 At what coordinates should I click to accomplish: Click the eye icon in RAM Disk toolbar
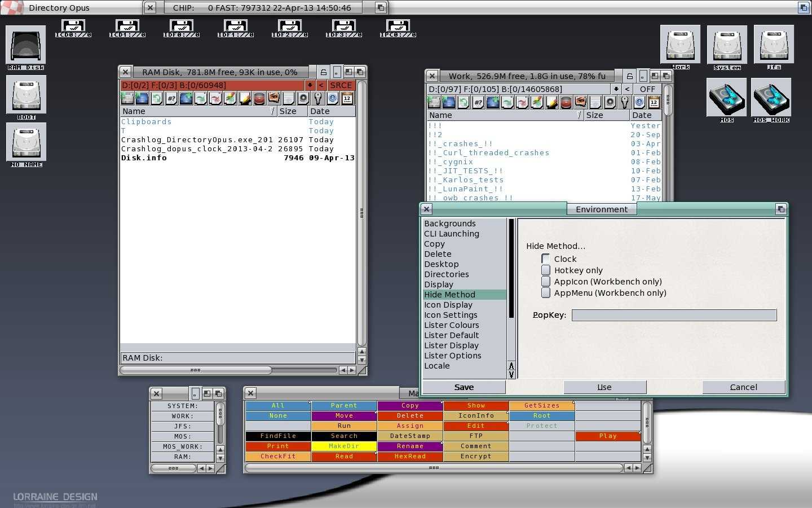(x=273, y=98)
